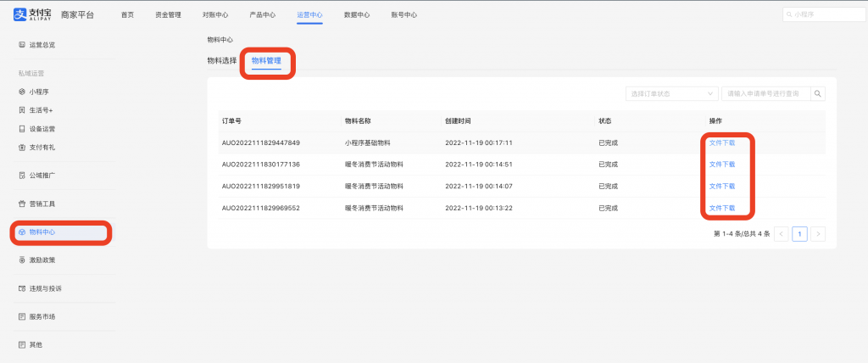Click the Alipay logo icon
868x363 pixels.
pos(20,15)
